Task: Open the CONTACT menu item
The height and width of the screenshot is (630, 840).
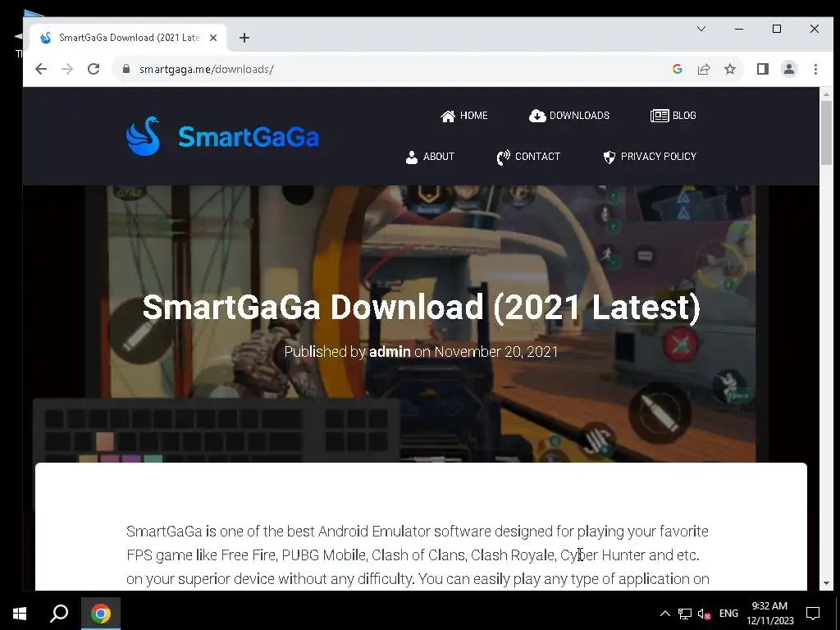Action: [529, 157]
